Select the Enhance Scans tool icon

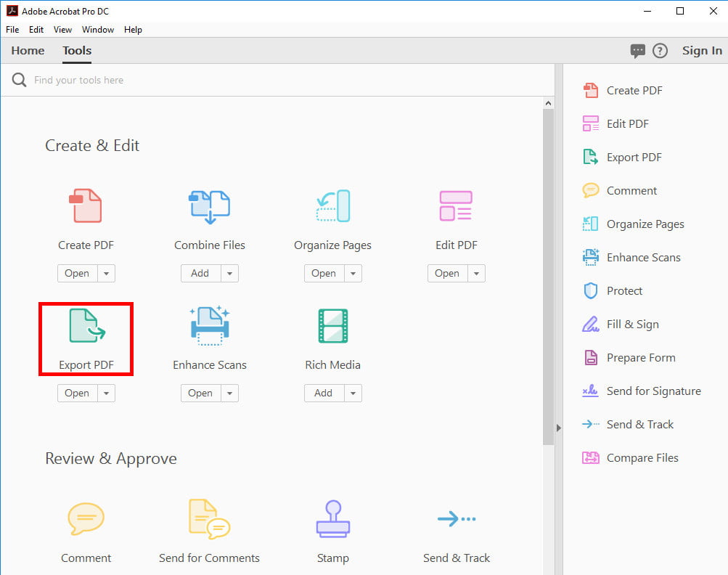pyautogui.click(x=209, y=325)
